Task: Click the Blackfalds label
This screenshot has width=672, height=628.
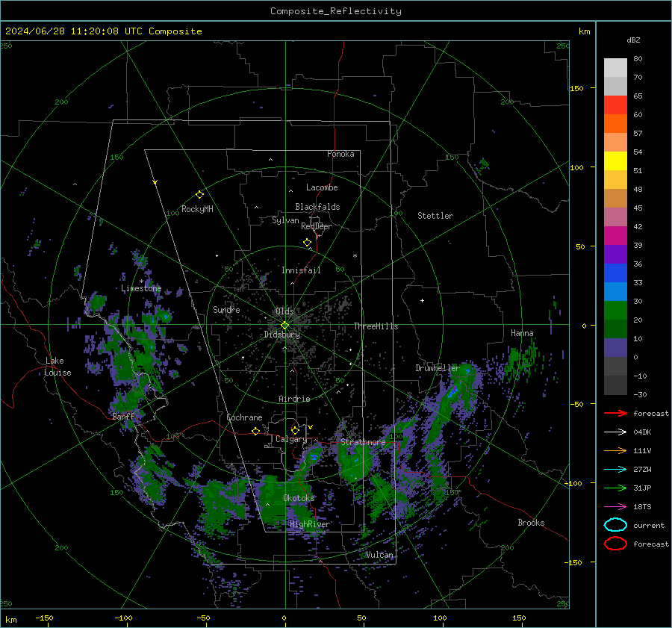Action: [x=317, y=207]
